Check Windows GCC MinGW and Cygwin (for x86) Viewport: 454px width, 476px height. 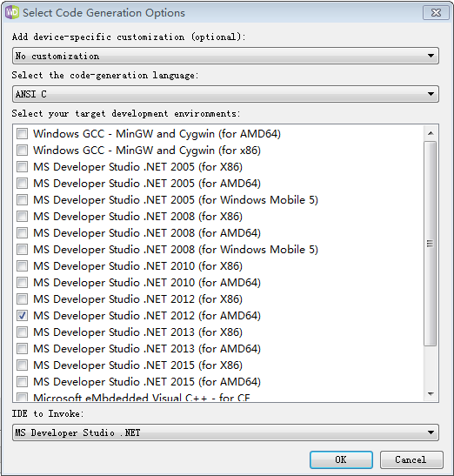pos(22,150)
